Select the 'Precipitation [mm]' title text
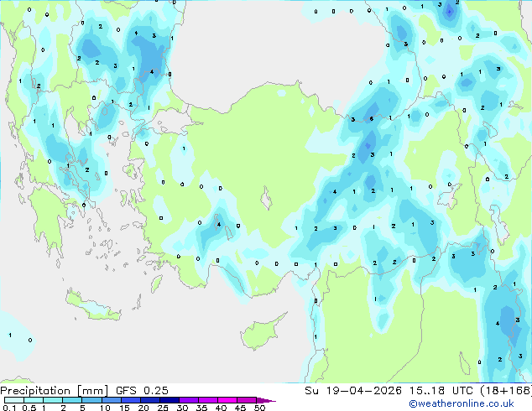 coord(54,391)
